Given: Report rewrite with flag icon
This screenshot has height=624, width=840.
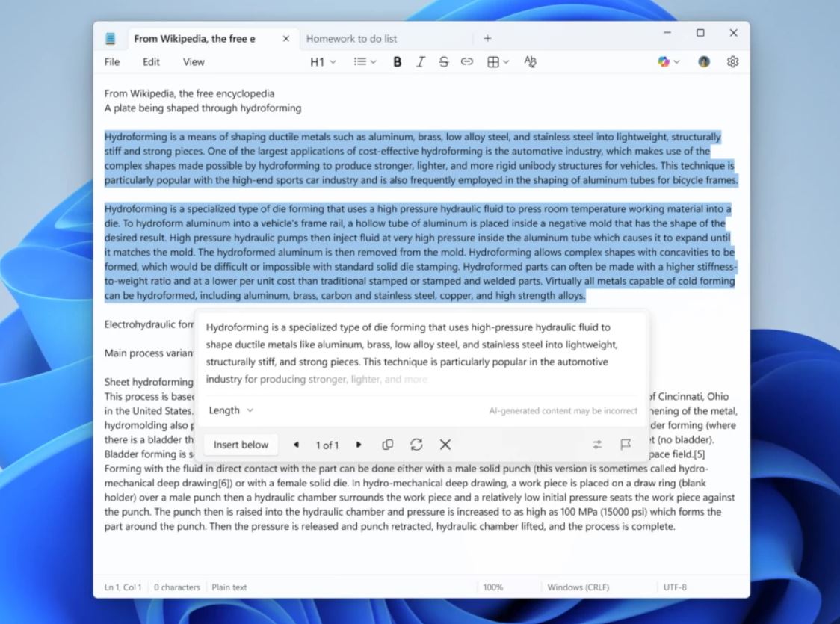Looking at the screenshot, I should [626, 445].
